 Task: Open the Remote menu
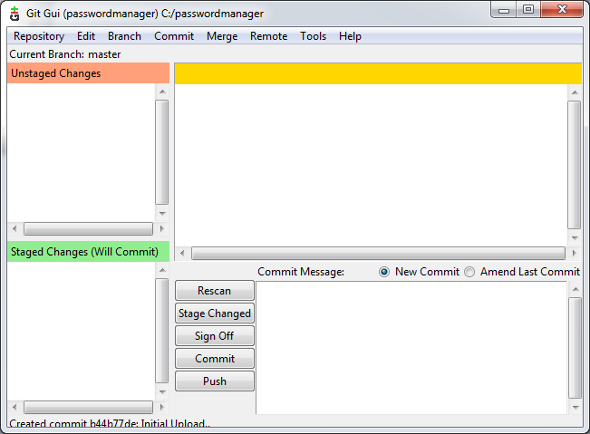tap(269, 36)
